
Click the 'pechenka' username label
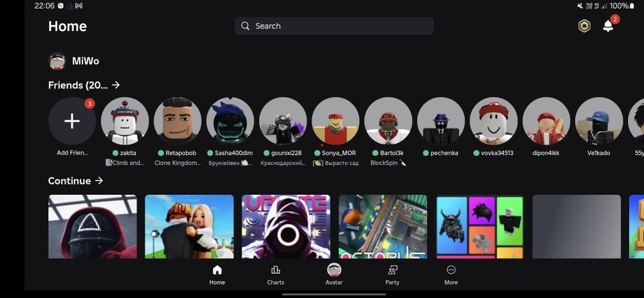[444, 153]
